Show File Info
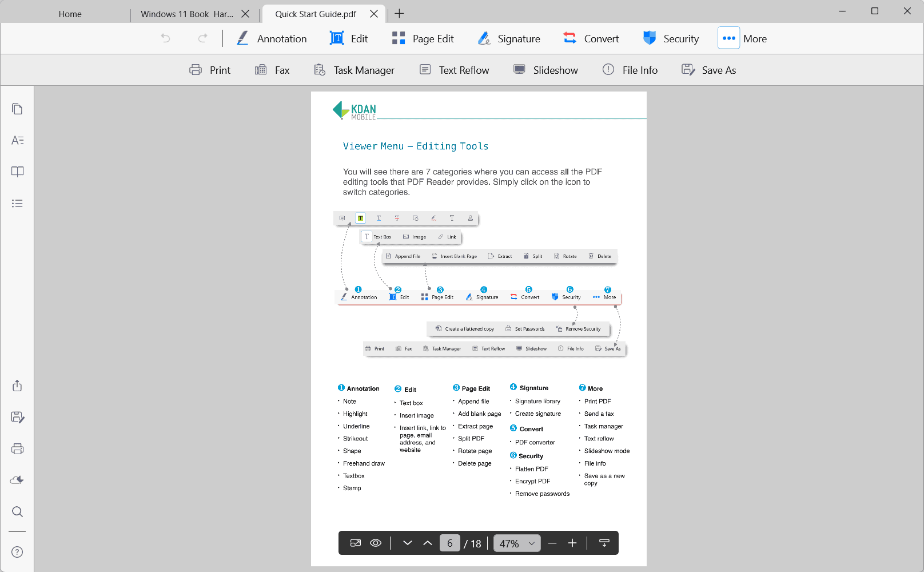The height and width of the screenshot is (572, 924). pyautogui.click(x=630, y=70)
